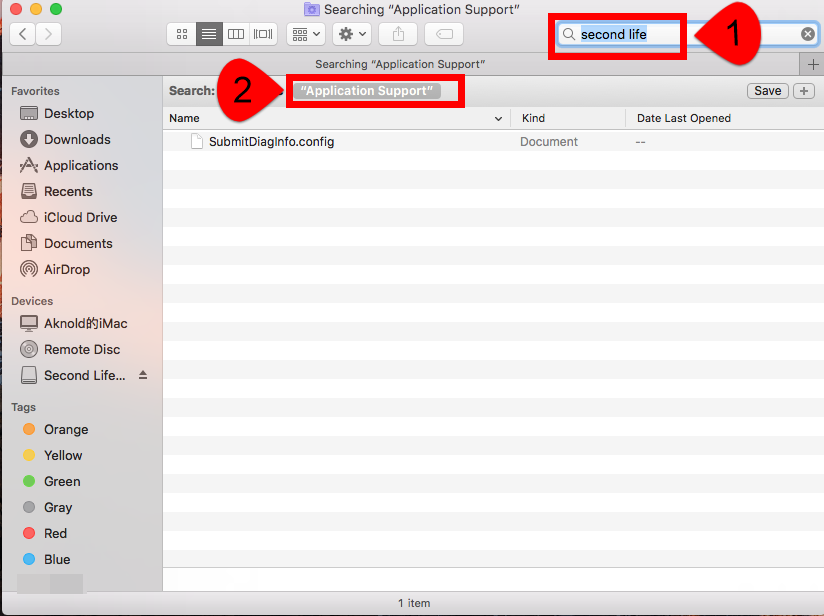Click the Edit Tags toolbar icon

coord(443,34)
